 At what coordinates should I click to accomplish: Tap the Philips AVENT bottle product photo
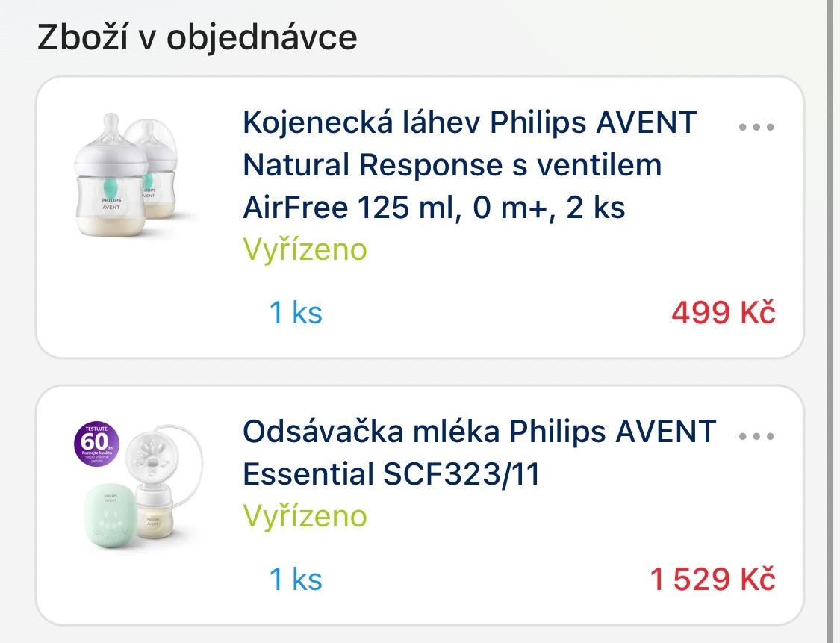[127, 172]
